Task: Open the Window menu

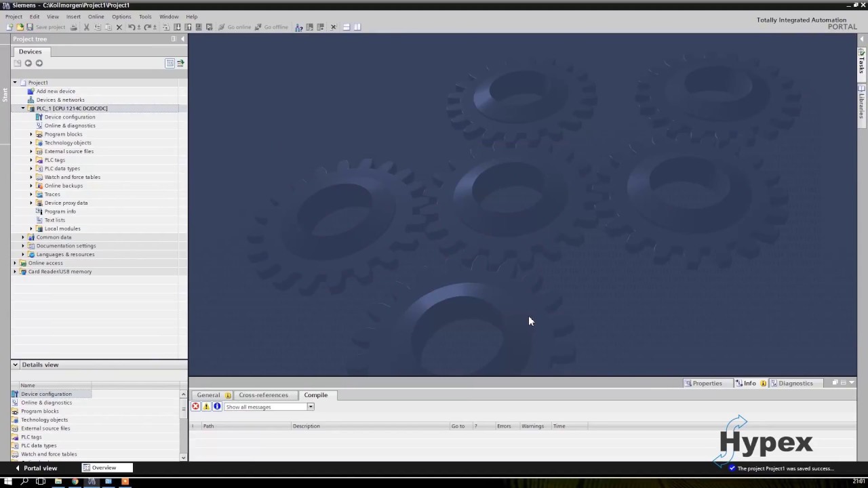Action: click(169, 16)
